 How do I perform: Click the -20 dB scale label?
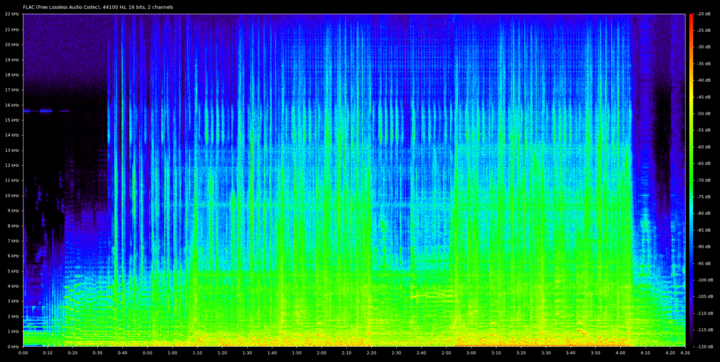click(704, 15)
